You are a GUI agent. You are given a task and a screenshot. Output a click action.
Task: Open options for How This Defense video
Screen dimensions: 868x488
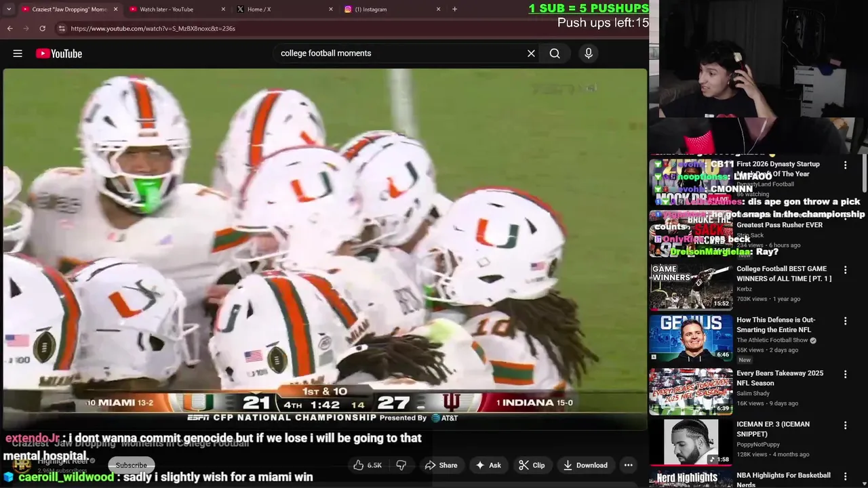tap(845, 321)
